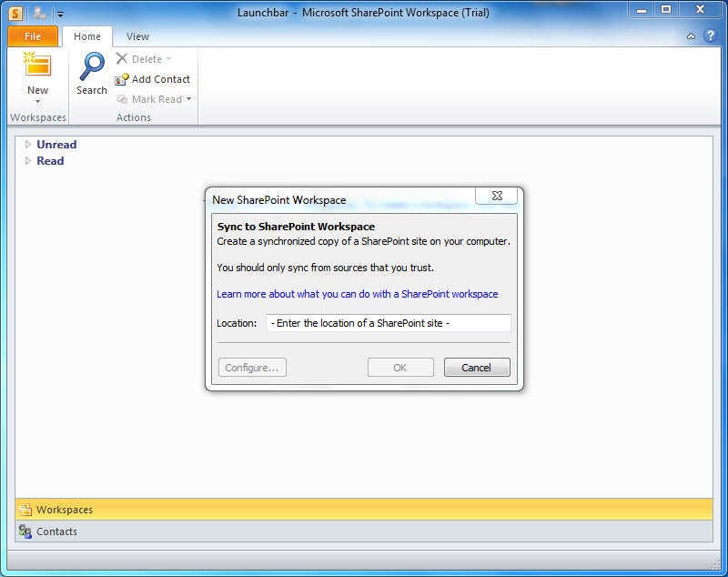
Task: Click the OK button in dialog
Action: tap(400, 367)
